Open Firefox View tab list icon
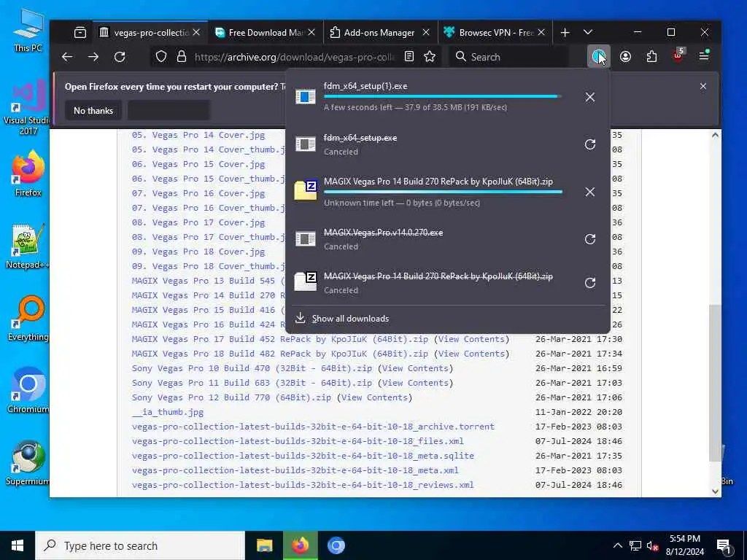The image size is (747, 560). click(80, 32)
